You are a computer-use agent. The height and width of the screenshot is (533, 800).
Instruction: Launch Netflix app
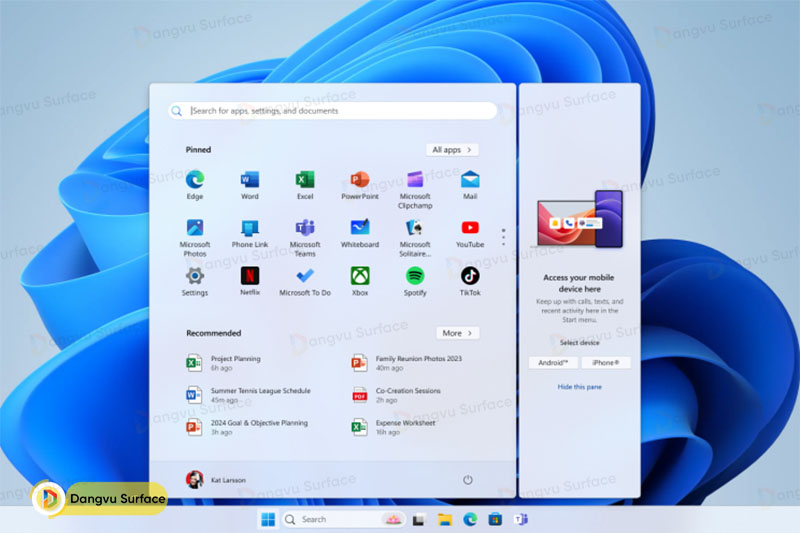249,282
